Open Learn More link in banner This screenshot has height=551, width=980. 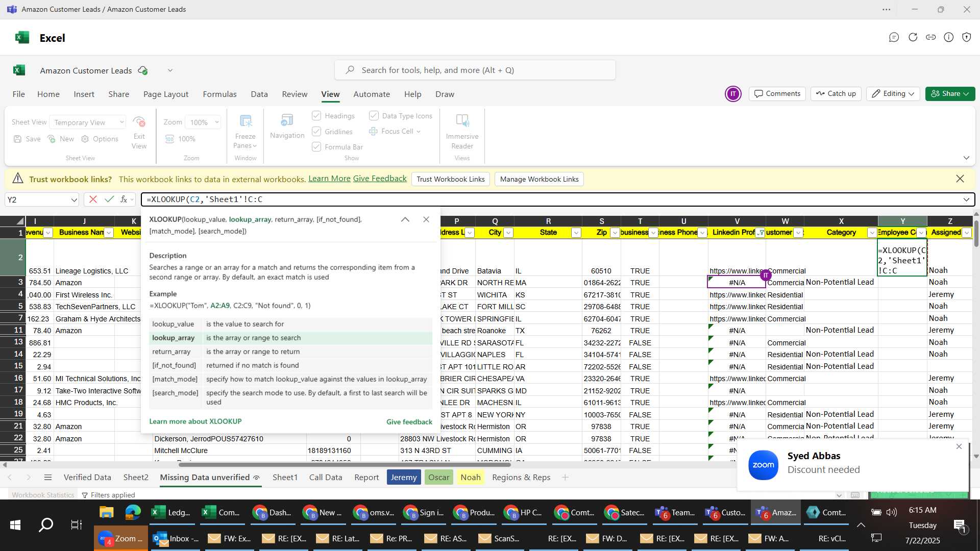[329, 179]
